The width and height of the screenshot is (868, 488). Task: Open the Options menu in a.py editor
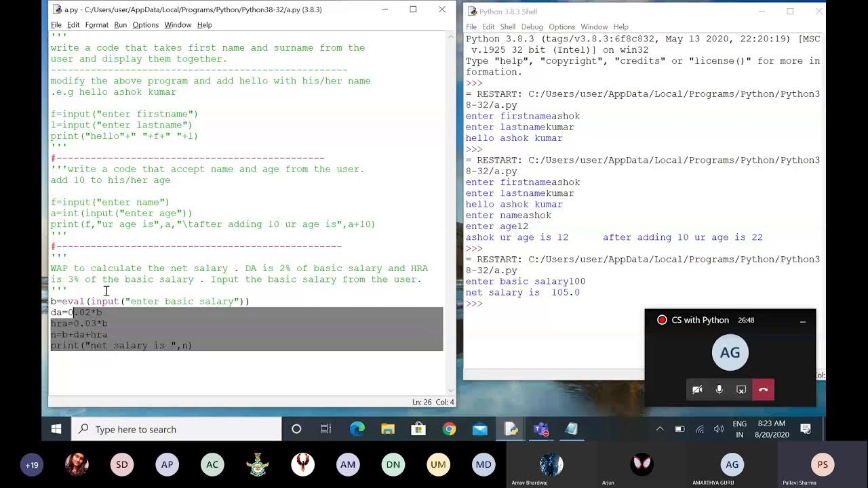(x=146, y=25)
